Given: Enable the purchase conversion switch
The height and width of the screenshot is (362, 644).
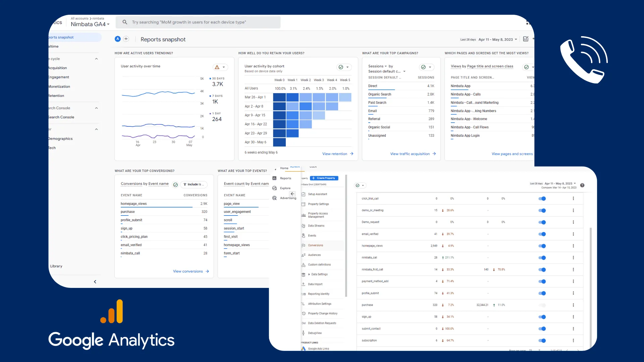Looking at the screenshot, I should click(542, 305).
